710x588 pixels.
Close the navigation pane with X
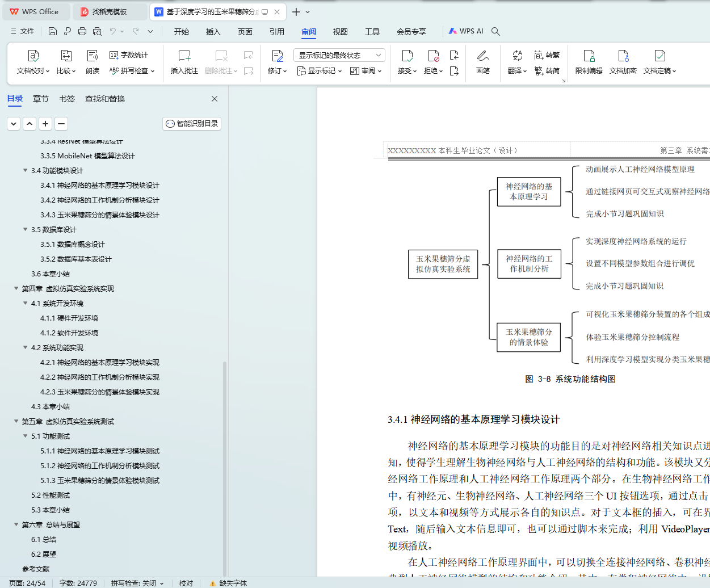coord(215,99)
